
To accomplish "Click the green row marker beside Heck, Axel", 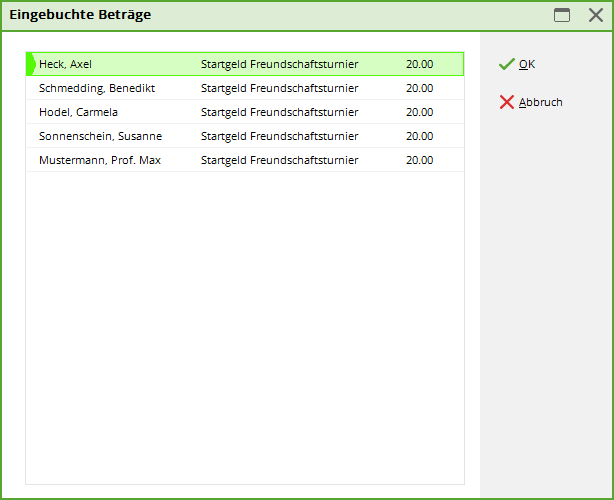I will [30, 64].
